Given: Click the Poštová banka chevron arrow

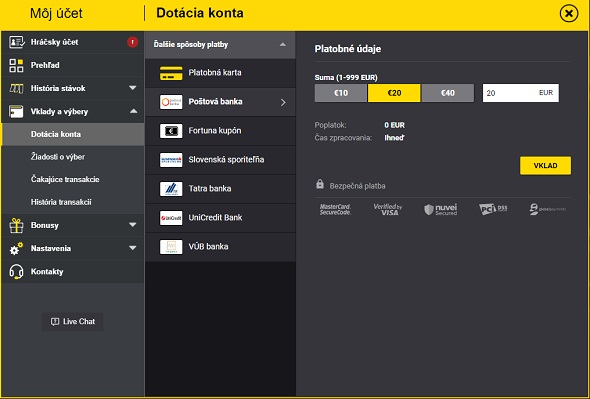Looking at the screenshot, I should click(283, 102).
